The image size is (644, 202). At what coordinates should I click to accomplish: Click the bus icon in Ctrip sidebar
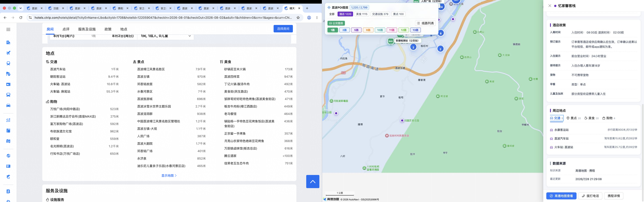coord(8,95)
